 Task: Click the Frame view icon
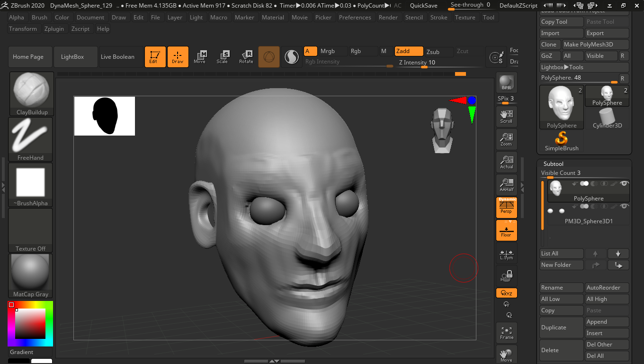pos(506,332)
